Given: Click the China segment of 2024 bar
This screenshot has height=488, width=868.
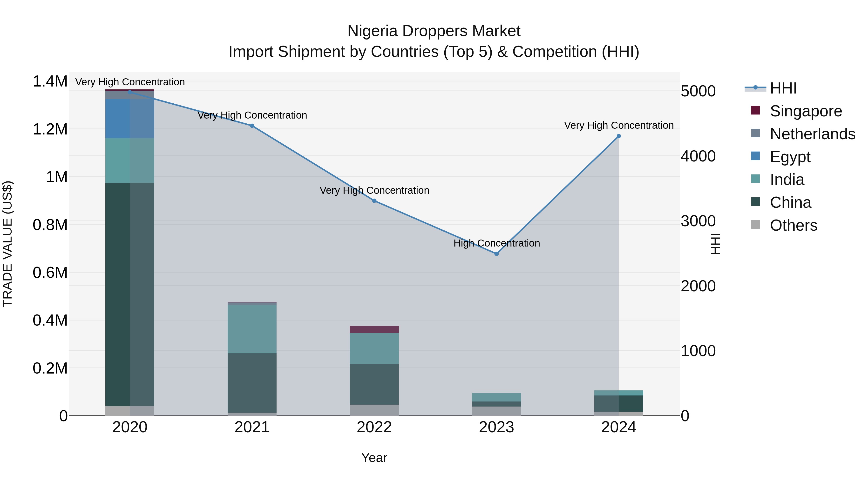Looking at the screenshot, I should click(x=619, y=403).
